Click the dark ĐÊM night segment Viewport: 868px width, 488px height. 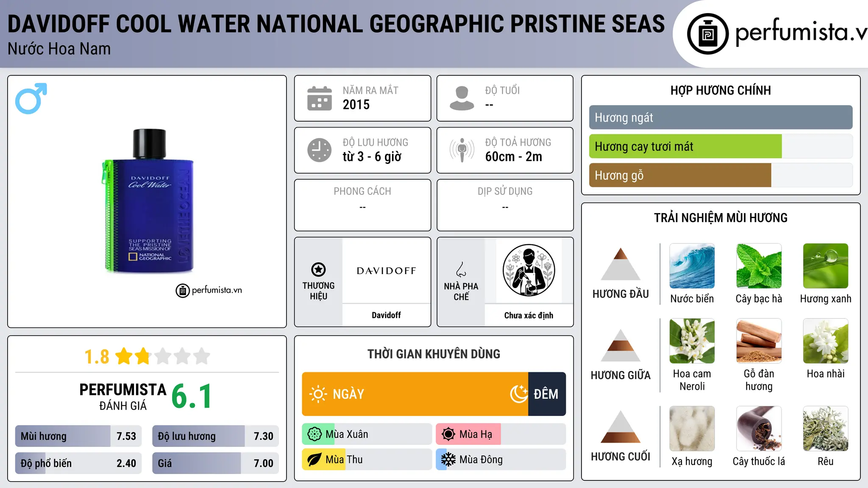(547, 394)
